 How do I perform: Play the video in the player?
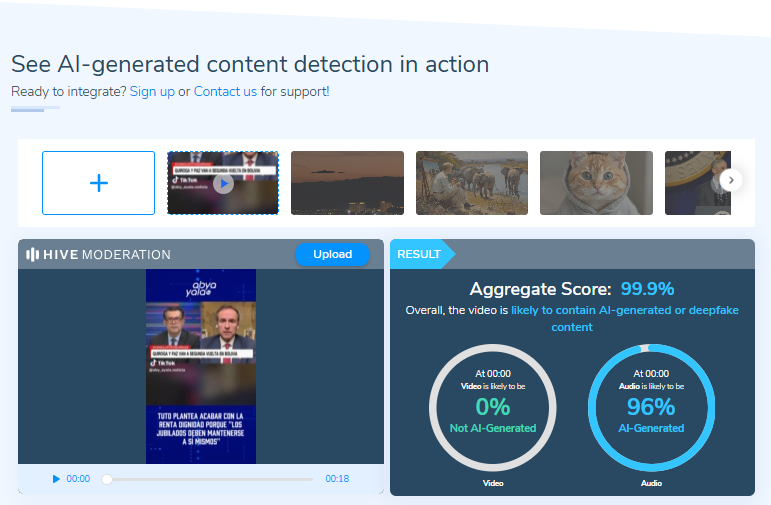coord(56,479)
